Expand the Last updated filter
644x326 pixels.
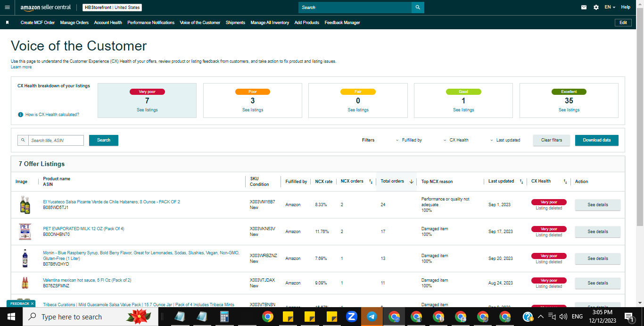click(x=505, y=140)
